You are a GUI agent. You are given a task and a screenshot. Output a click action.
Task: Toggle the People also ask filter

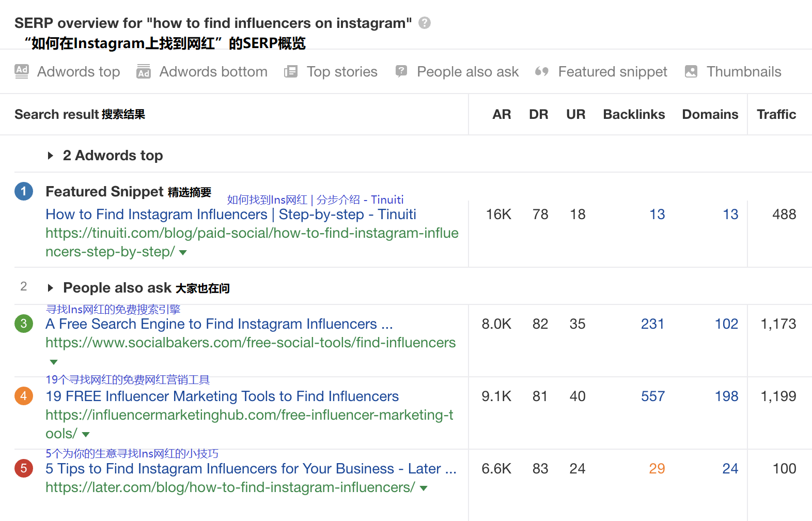coord(401,71)
